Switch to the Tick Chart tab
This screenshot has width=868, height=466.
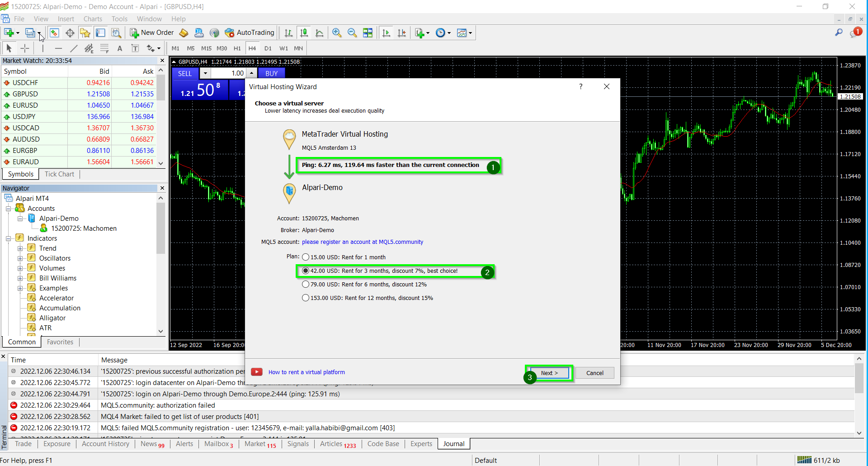click(59, 174)
